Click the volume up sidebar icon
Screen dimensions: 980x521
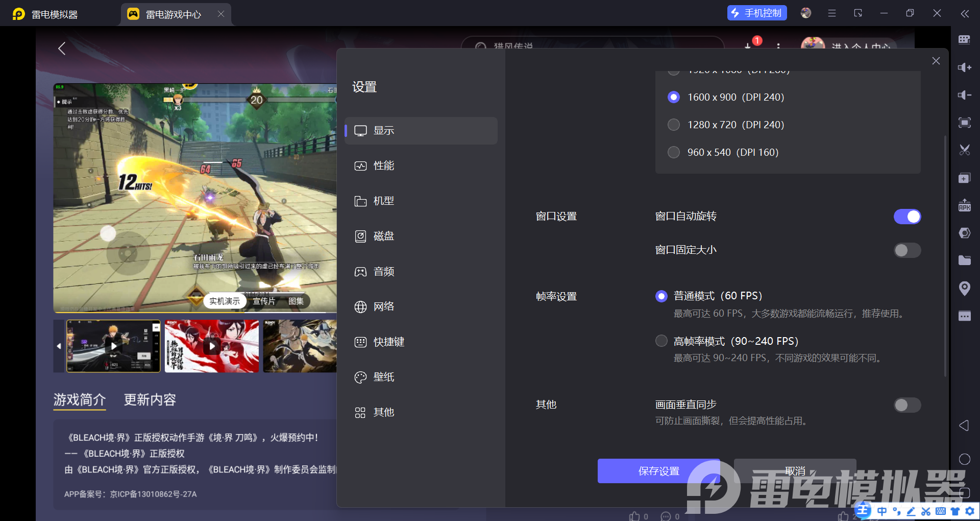click(964, 67)
